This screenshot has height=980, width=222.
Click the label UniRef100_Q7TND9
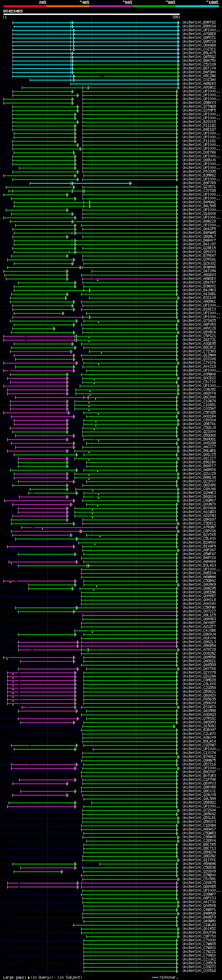(199, 106)
